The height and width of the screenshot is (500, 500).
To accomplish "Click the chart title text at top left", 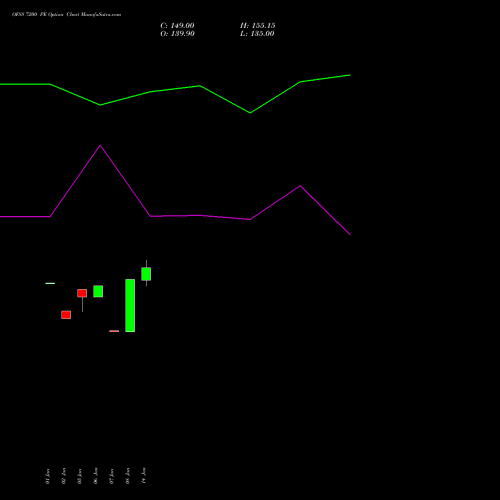I will (x=66, y=14).
